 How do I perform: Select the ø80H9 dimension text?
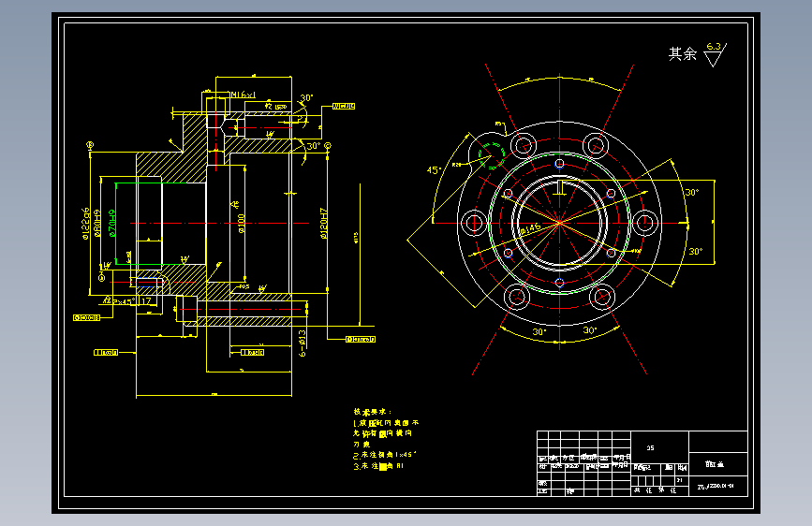click(x=97, y=224)
